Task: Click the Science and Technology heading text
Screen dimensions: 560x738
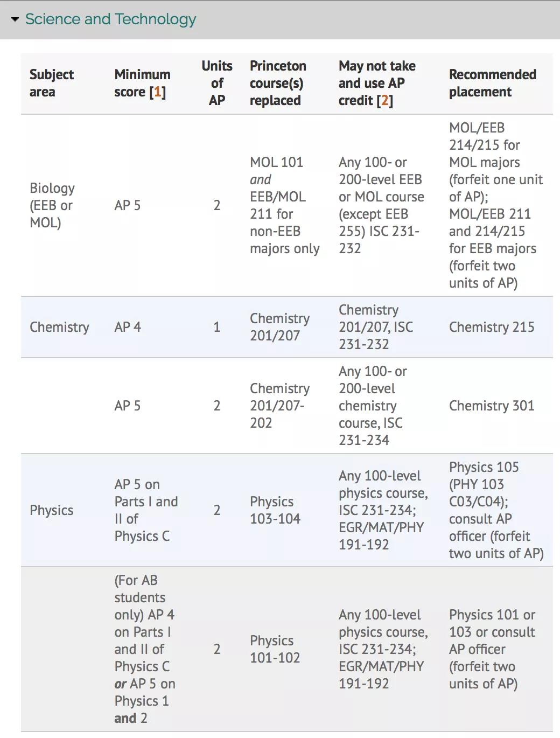Action: click(110, 19)
